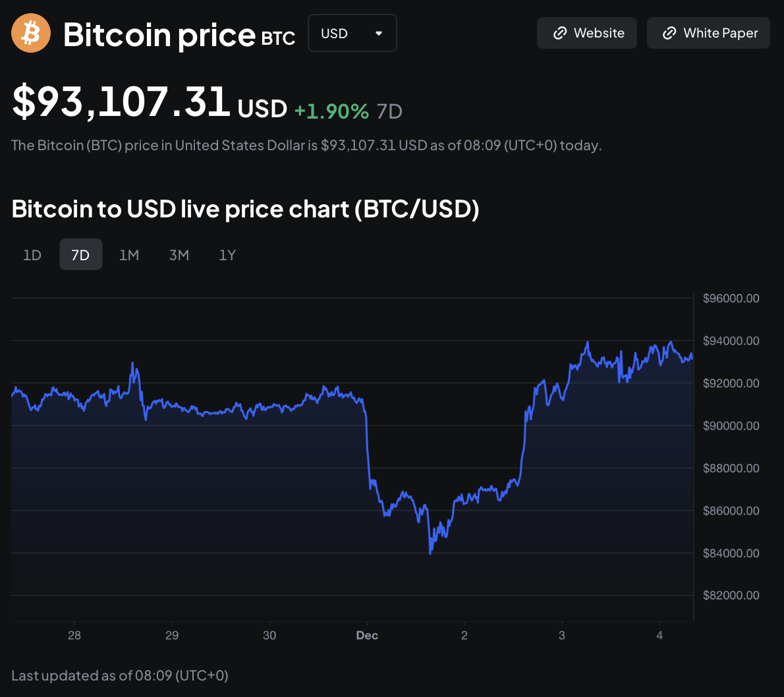
Task: Click the $93,107.31 price heading
Action: coord(121,102)
